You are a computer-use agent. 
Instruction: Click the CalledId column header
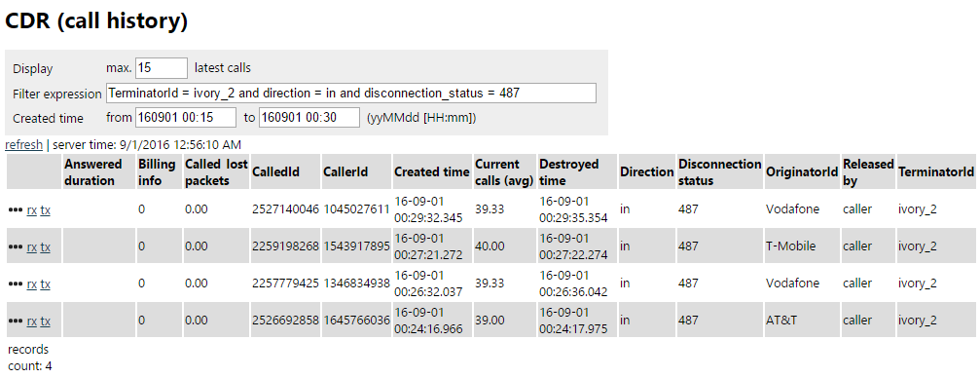point(285,172)
